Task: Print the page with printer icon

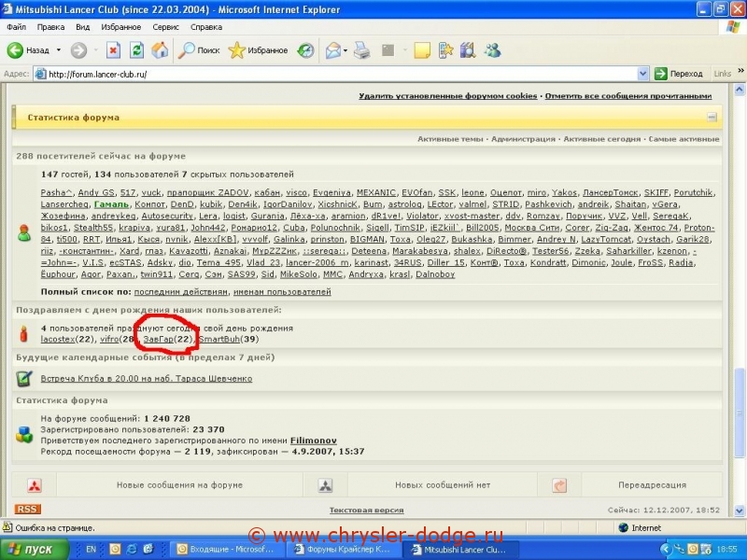Action: tap(362, 50)
